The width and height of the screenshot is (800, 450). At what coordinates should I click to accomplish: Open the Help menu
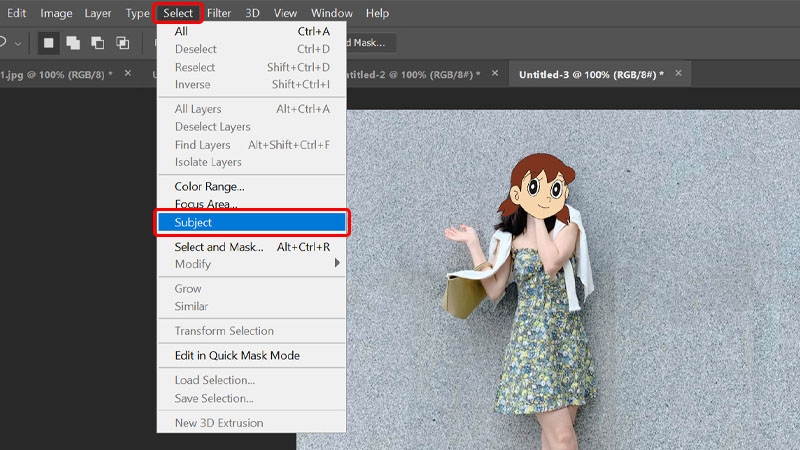coord(377,13)
